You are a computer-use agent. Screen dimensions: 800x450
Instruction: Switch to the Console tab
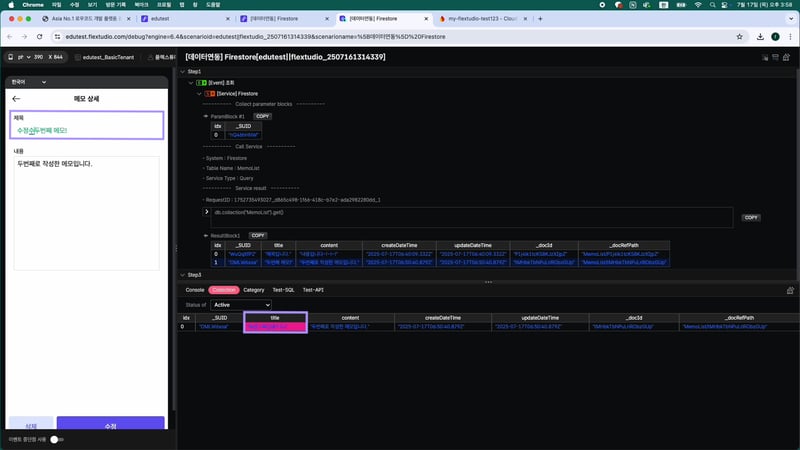[195, 290]
